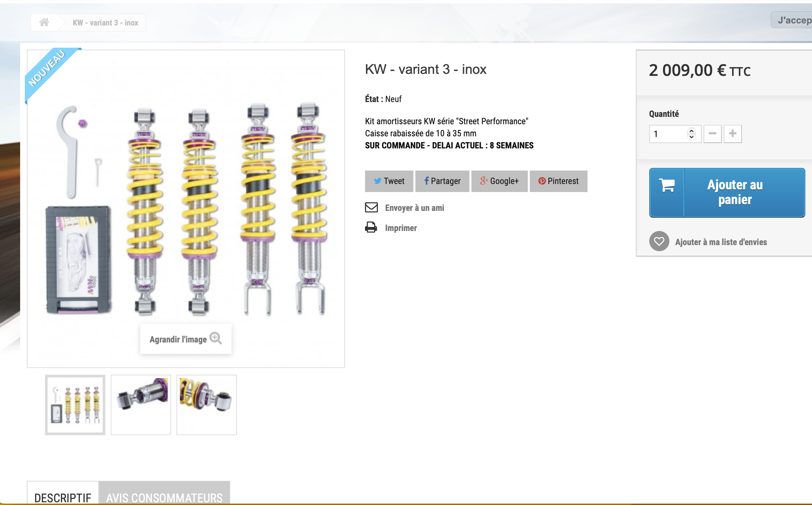Image resolution: width=812 pixels, height=505 pixels.
Task: Pin product with Pinterest button
Action: point(558,181)
